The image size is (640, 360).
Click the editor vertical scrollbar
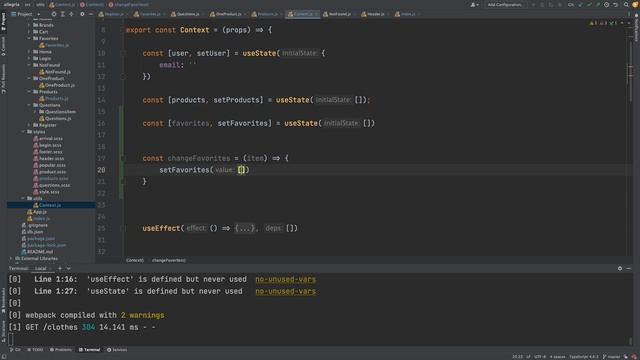pos(631,71)
